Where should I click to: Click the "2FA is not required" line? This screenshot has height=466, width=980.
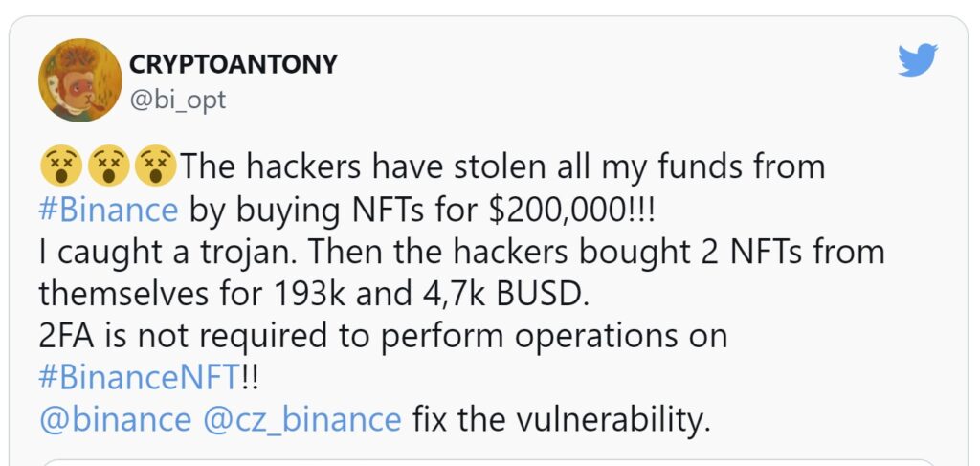click(x=381, y=335)
